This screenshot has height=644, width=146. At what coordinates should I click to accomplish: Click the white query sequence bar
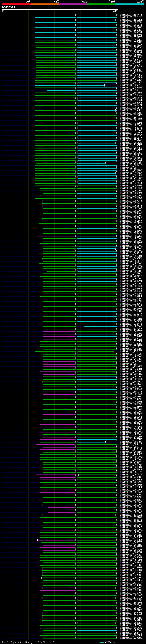point(60,9)
